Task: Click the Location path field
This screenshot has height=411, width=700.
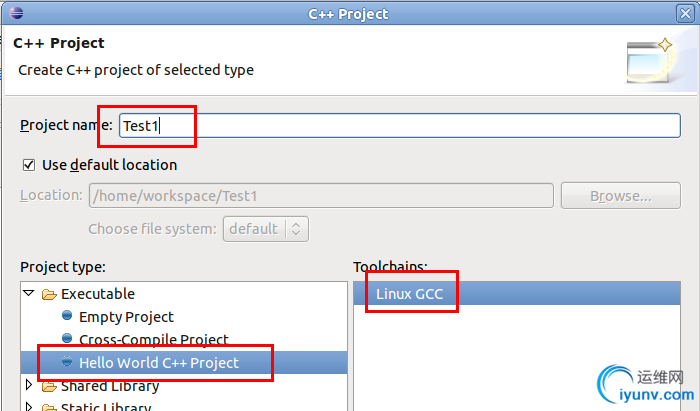Action: (x=321, y=195)
